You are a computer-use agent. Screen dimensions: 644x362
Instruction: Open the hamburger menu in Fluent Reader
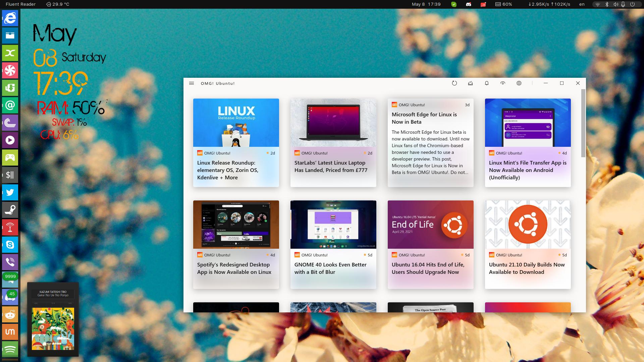(x=192, y=83)
